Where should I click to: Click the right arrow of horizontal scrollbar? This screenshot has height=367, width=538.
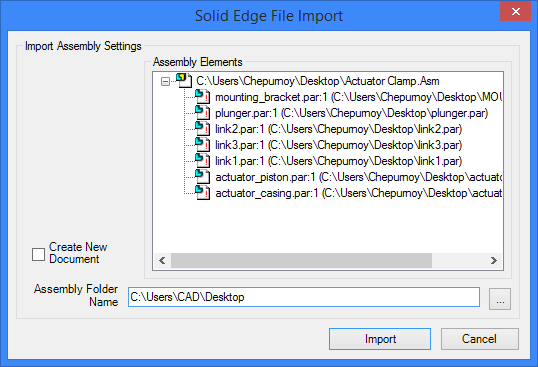point(494,261)
